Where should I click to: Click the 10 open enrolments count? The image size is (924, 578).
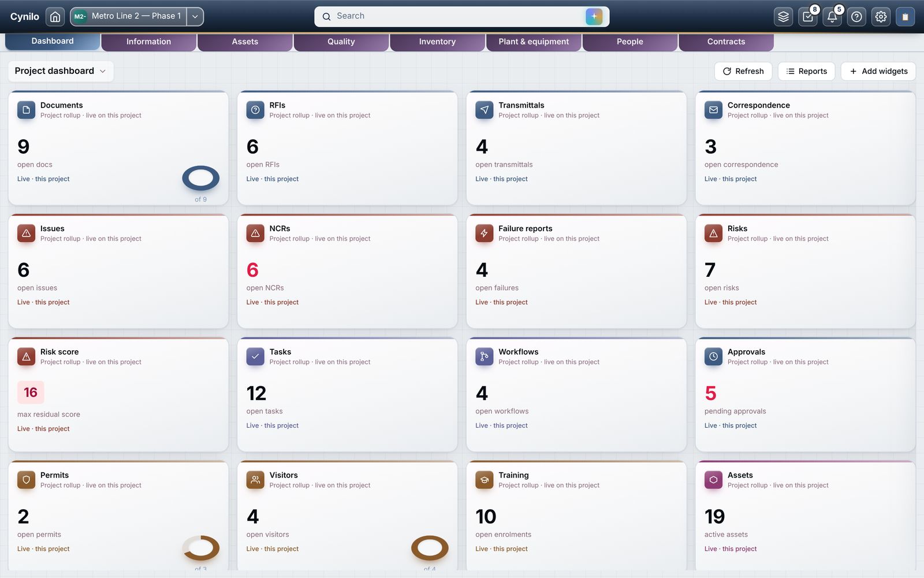[486, 517]
